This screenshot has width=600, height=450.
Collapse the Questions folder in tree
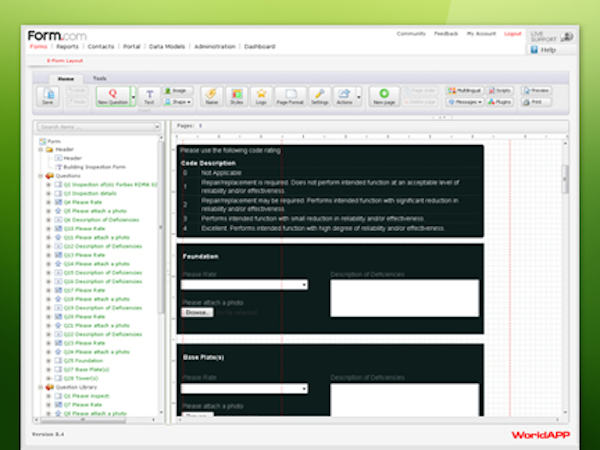40,176
